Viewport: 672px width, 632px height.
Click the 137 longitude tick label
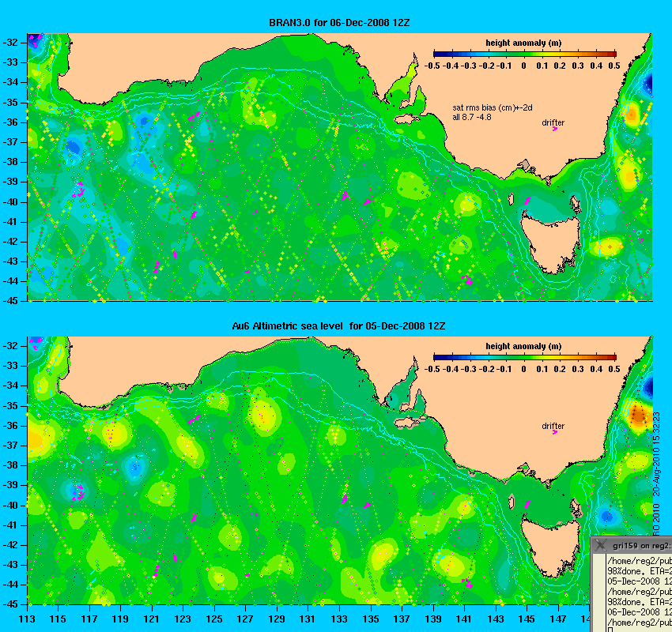[402, 619]
